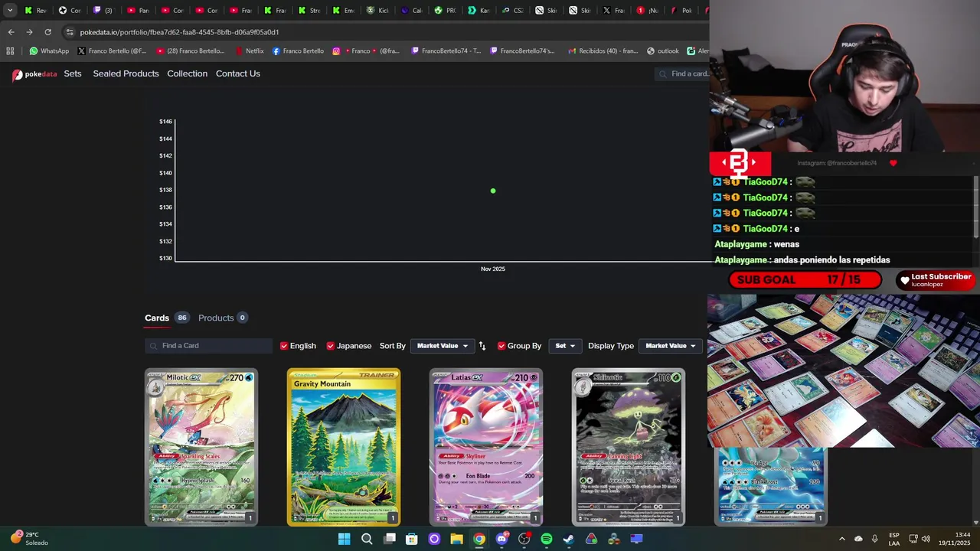980x551 pixels.
Task: Open Windows taskbar search
Action: pos(367,539)
